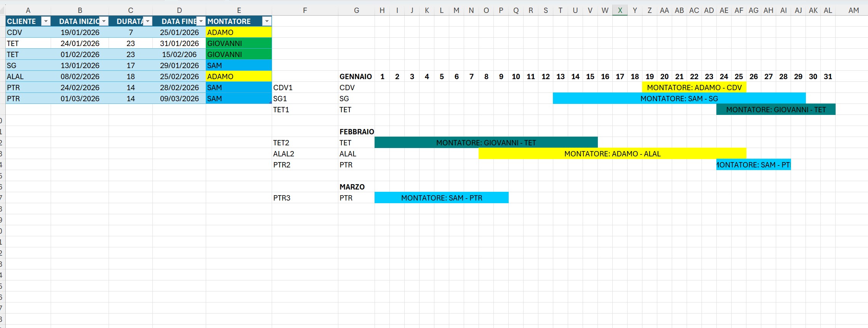Select the CDV client cell in table
Screen dimensions: 868x328
[x=28, y=32]
